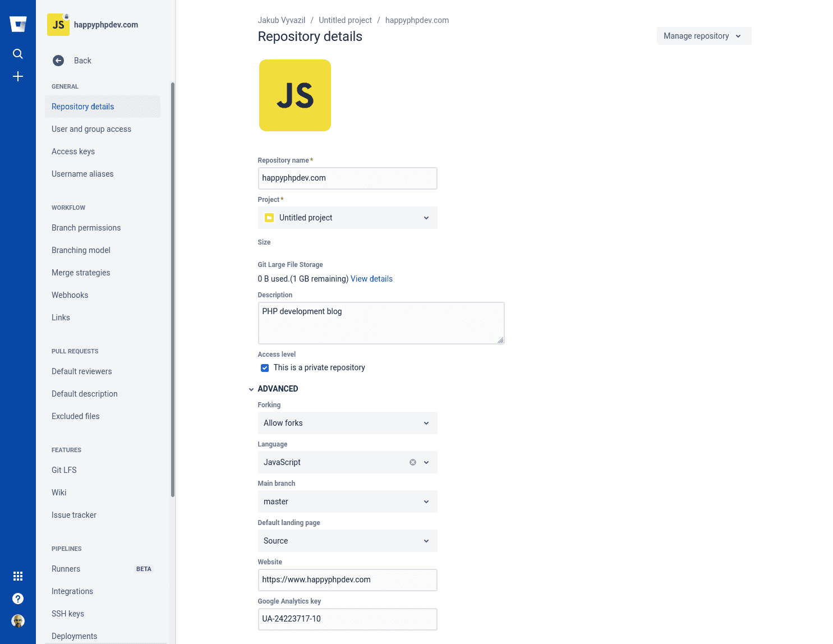This screenshot has height=644, width=833.
Task: Open the Manage repository dropdown
Action: [x=703, y=35]
